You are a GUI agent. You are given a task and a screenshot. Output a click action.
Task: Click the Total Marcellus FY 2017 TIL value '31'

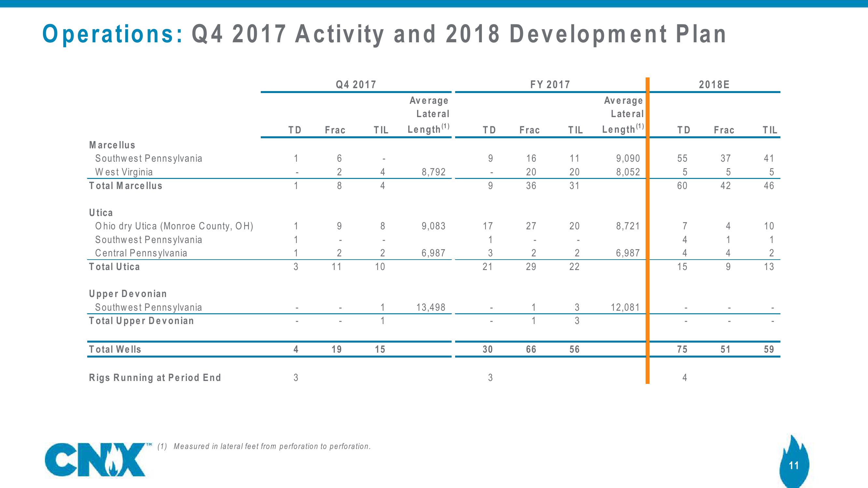pyautogui.click(x=575, y=185)
